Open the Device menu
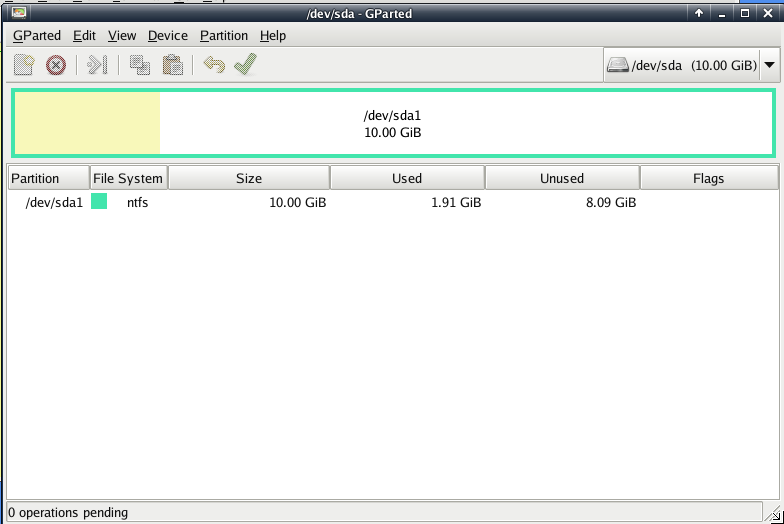This screenshot has width=784, height=524. click(x=167, y=35)
